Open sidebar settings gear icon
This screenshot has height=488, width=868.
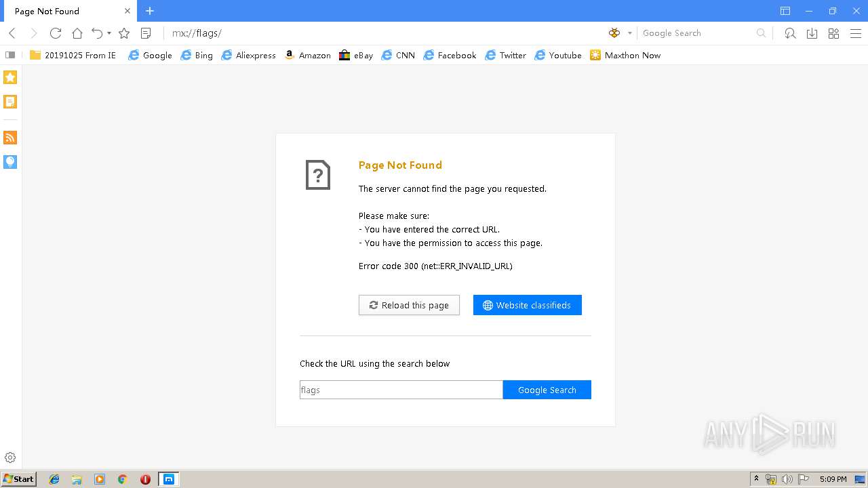pos(10,458)
